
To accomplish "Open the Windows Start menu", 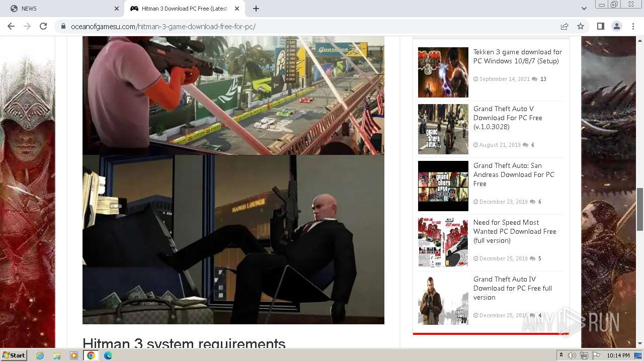I will pos(14,355).
